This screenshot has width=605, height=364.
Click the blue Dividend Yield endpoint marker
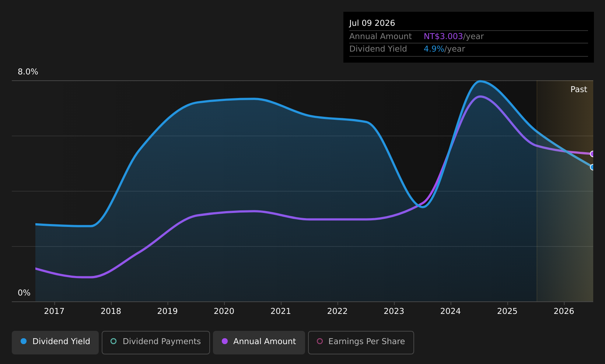point(592,167)
